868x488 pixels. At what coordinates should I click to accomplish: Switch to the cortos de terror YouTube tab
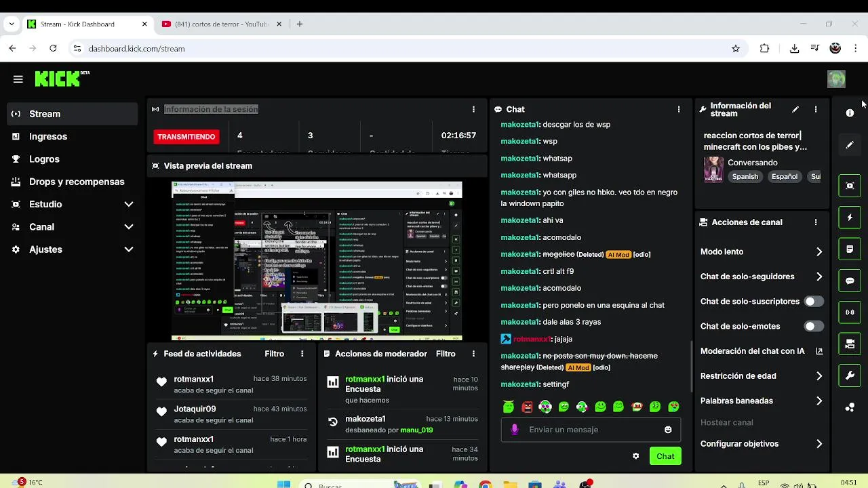click(222, 24)
